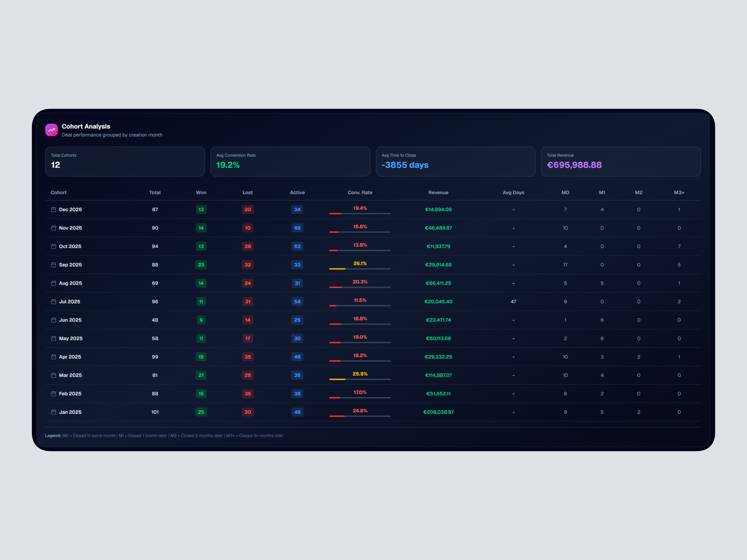
Task: Select the Active count badge for Nov 2025
Action: [x=297, y=228]
